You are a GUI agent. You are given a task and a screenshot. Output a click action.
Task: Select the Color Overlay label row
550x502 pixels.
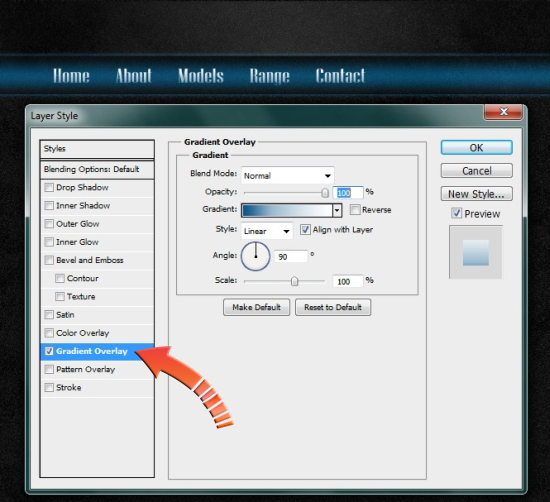pos(82,333)
